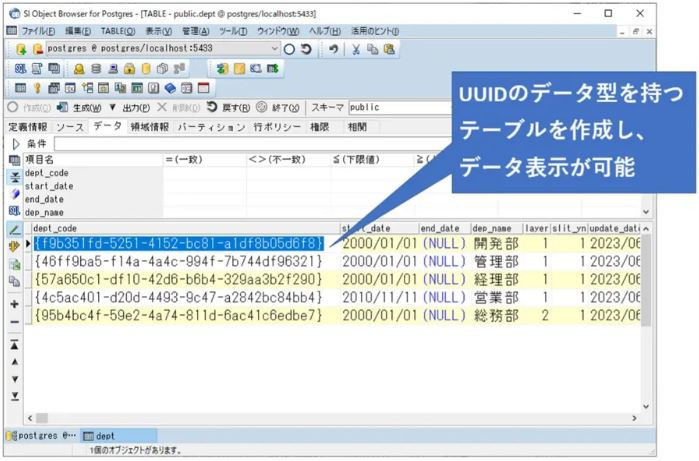This screenshot has width=699, height=461.
Task: Click the new connection icon with green plus
Action: [21, 49]
